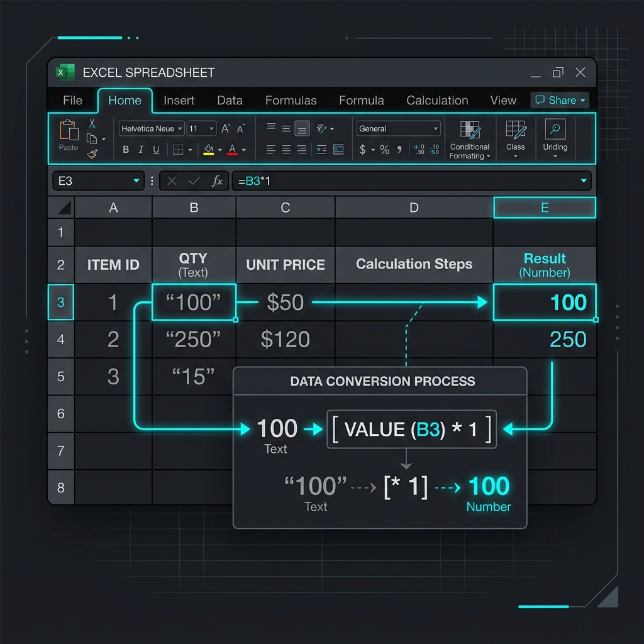Toggle top vertical alignment

point(270,127)
